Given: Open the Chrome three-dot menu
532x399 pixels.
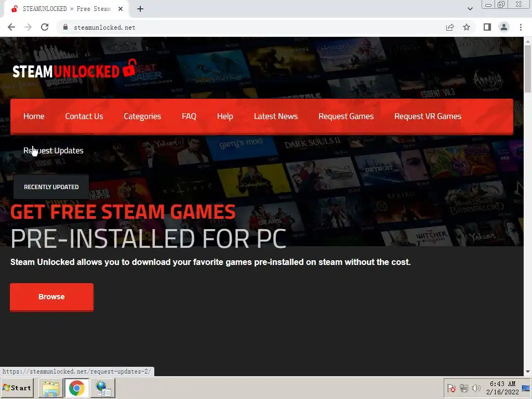Looking at the screenshot, I should [x=521, y=27].
